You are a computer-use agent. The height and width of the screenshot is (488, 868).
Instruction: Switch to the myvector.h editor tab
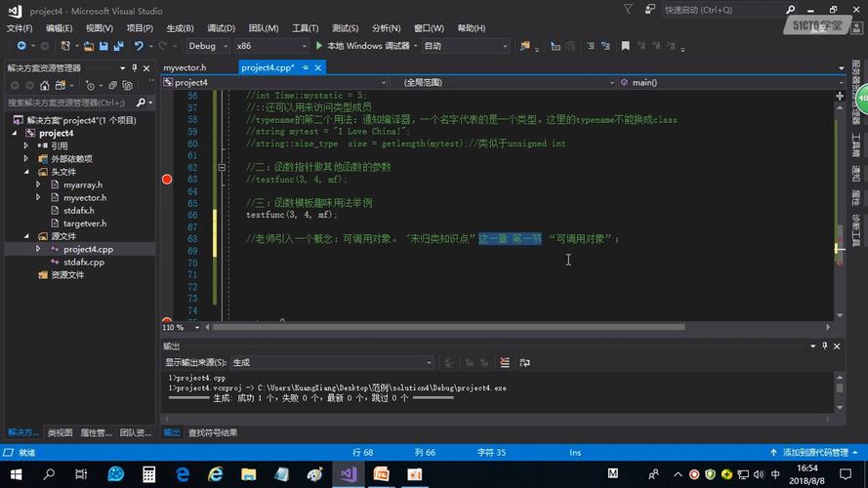pos(185,67)
